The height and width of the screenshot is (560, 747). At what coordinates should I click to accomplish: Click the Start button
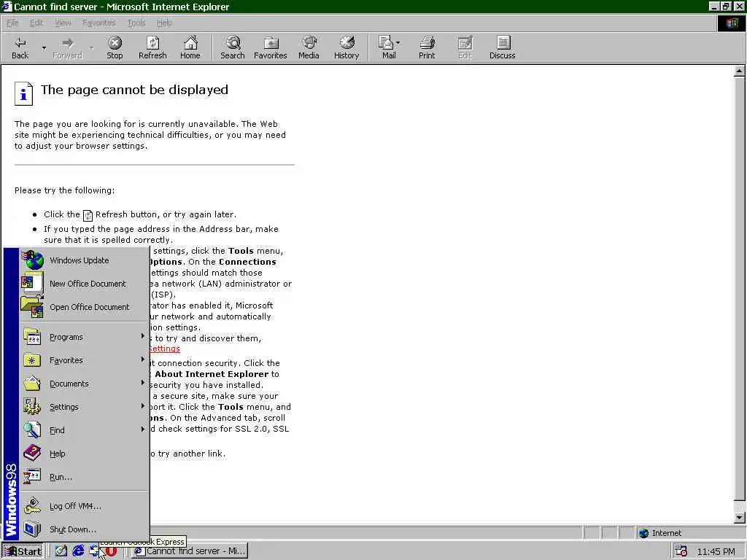tap(23, 551)
